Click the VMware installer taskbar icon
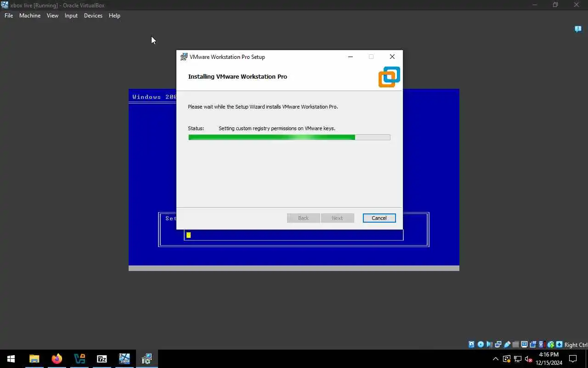 coord(147,359)
